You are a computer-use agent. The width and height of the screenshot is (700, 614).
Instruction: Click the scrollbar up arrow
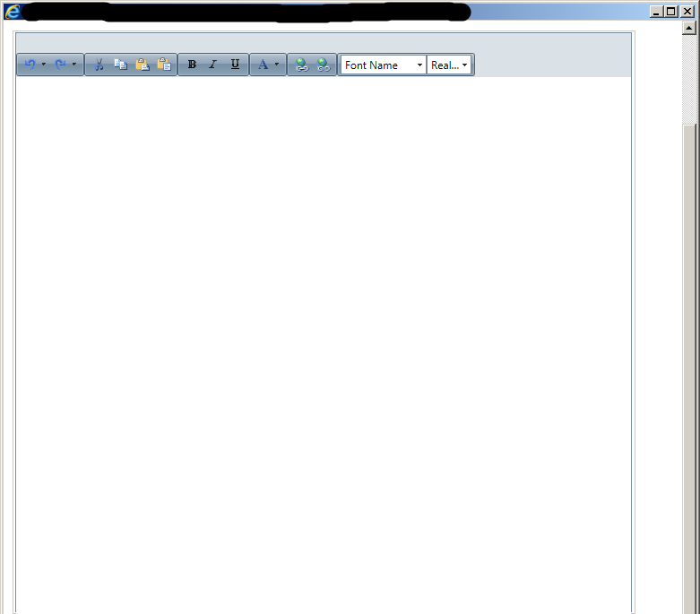[689, 28]
